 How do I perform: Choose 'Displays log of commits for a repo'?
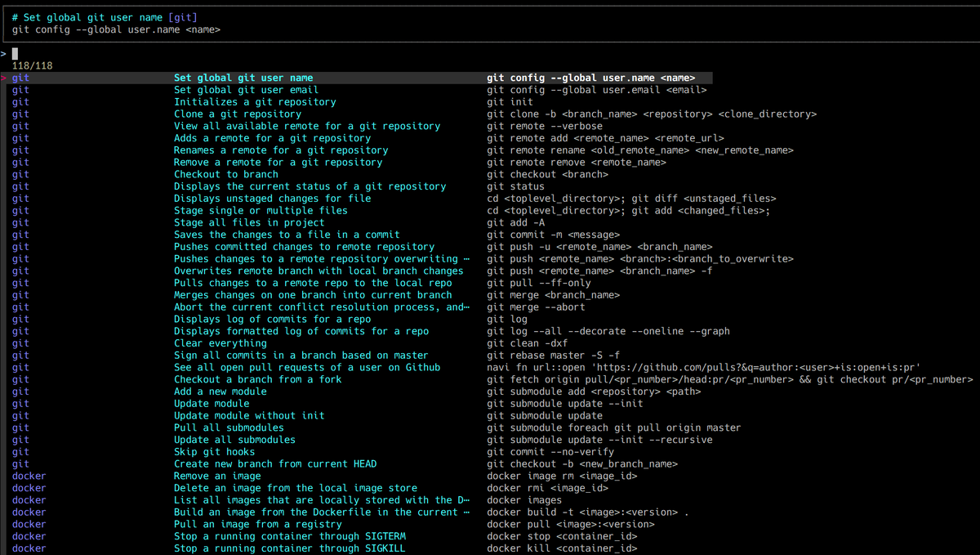coord(272,319)
